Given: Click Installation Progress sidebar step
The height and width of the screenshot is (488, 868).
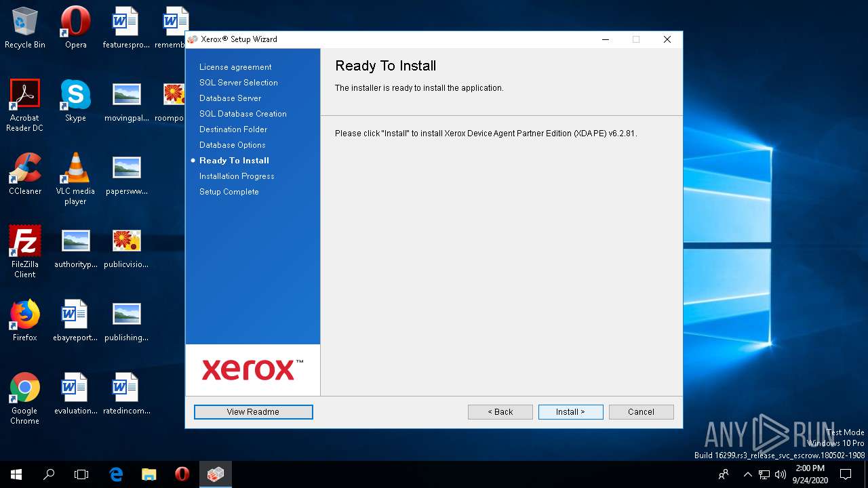Looking at the screenshot, I should pos(237,176).
